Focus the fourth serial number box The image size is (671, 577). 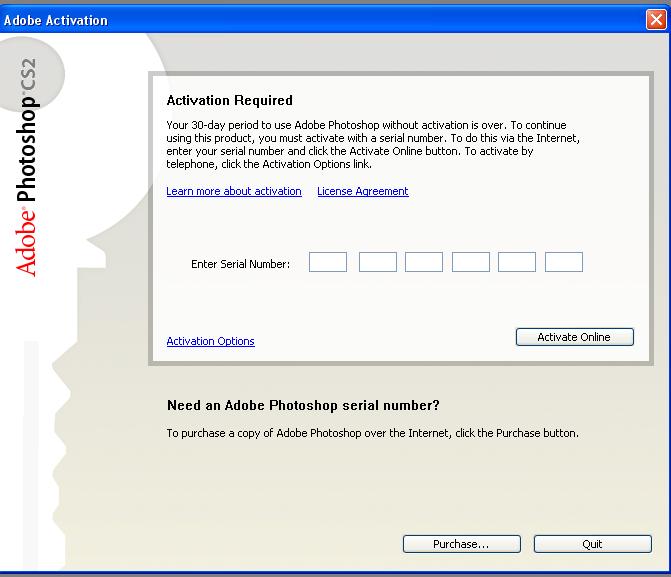tap(471, 262)
